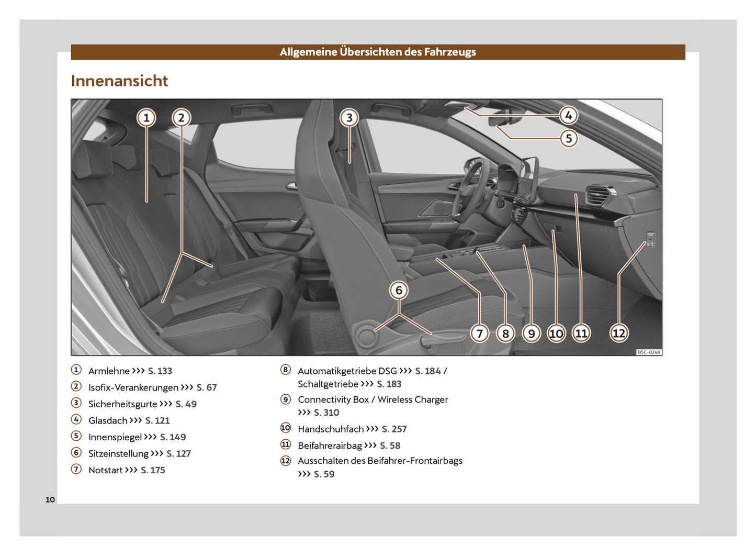The image size is (756, 556).
Task: Click callout marker 12 at the diagram's right
Action: click(x=618, y=333)
